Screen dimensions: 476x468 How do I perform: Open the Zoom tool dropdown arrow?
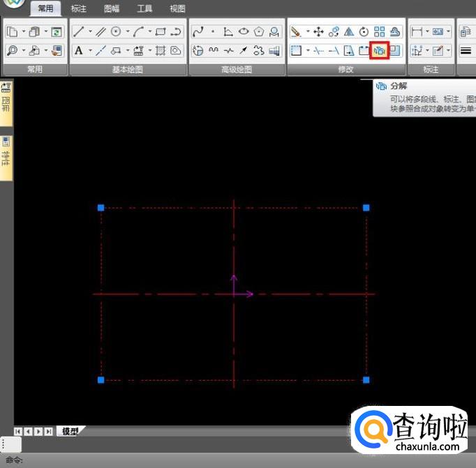[x=24, y=50]
